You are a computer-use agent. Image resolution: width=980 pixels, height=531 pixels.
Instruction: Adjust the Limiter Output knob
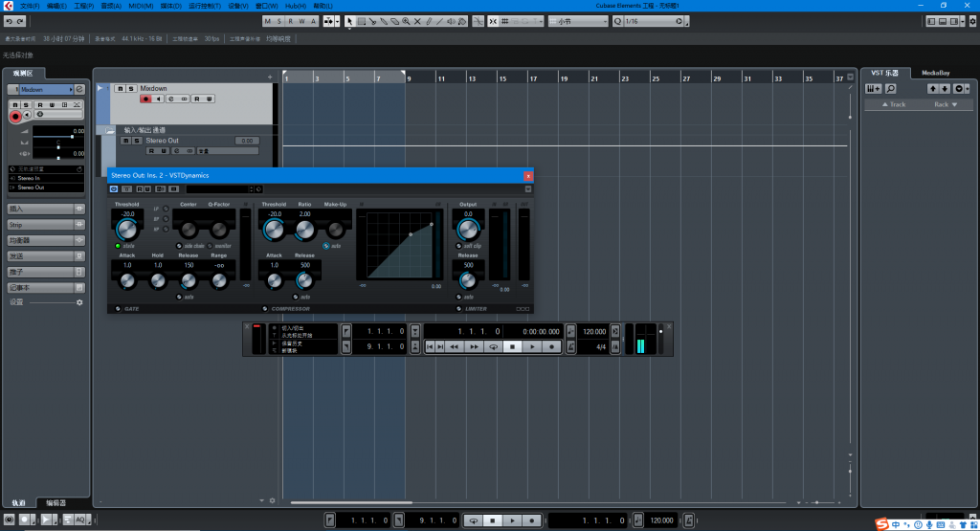[x=468, y=230]
